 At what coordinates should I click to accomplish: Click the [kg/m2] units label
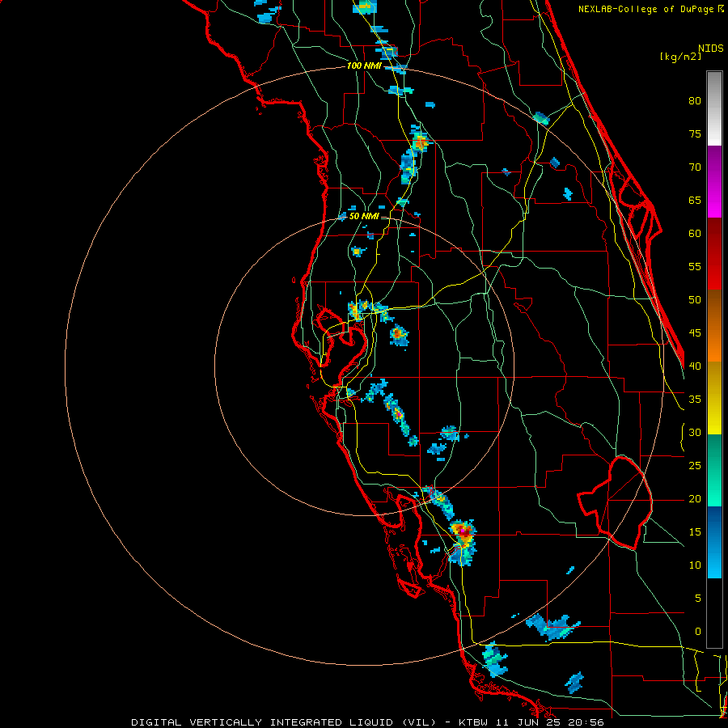click(680, 57)
